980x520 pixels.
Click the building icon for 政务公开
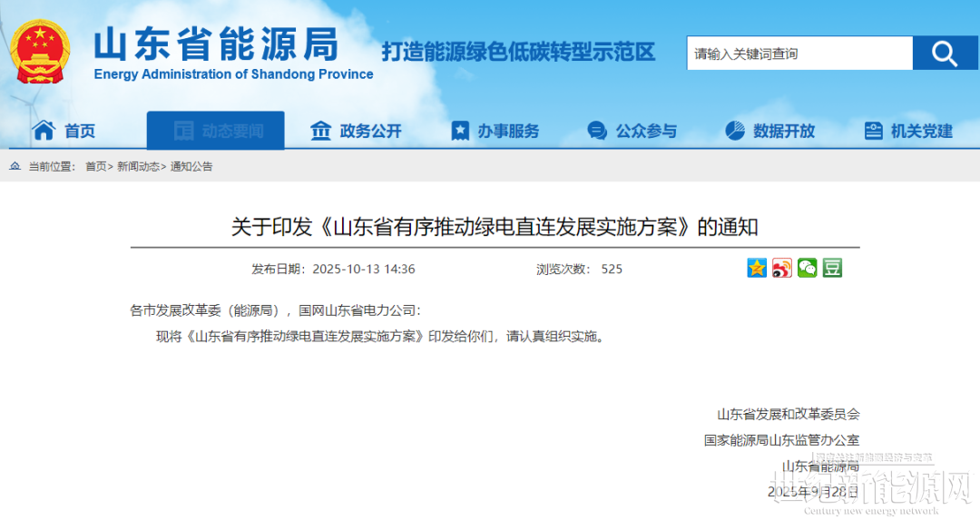320,131
